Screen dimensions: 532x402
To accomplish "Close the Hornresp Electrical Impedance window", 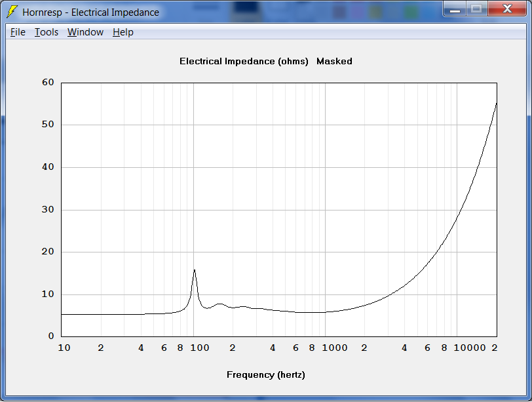I will tap(507, 9).
